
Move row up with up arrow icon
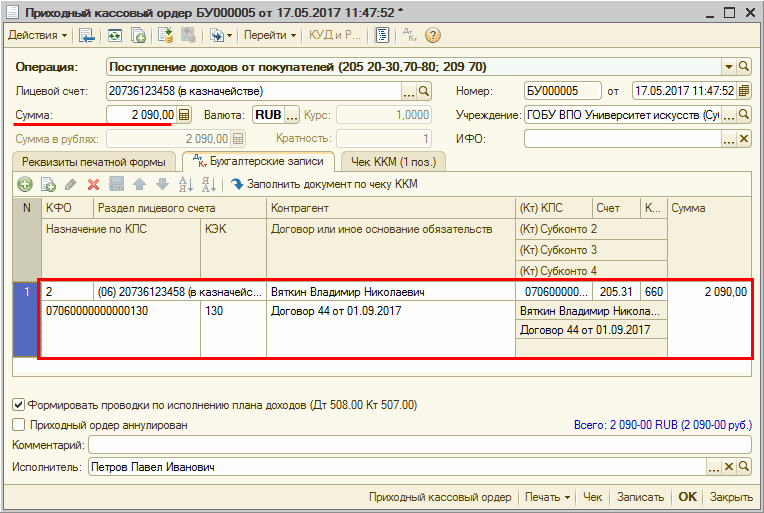[139, 184]
